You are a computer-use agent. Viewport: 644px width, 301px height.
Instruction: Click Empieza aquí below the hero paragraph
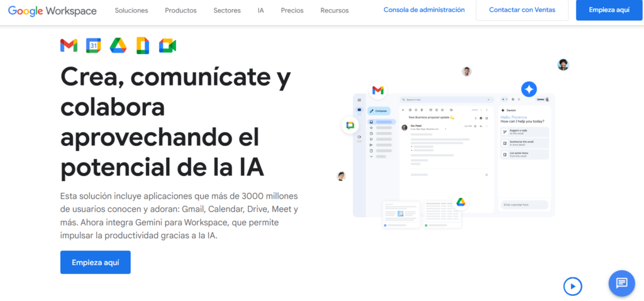click(96, 263)
